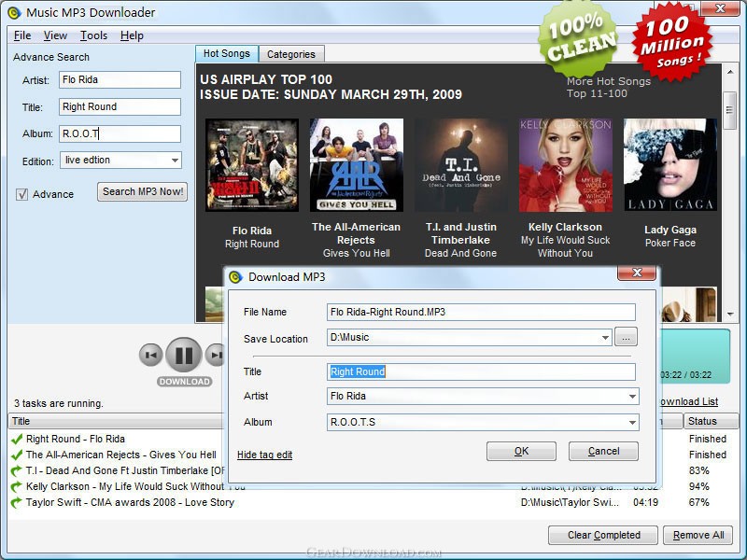Expand the Save Location dropdown

coord(604,338)
